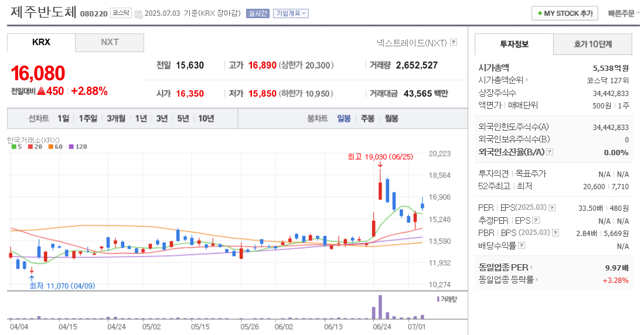644x335 pixels.
Task: Click the 실시간 badge button
Action: pos(257,13)
